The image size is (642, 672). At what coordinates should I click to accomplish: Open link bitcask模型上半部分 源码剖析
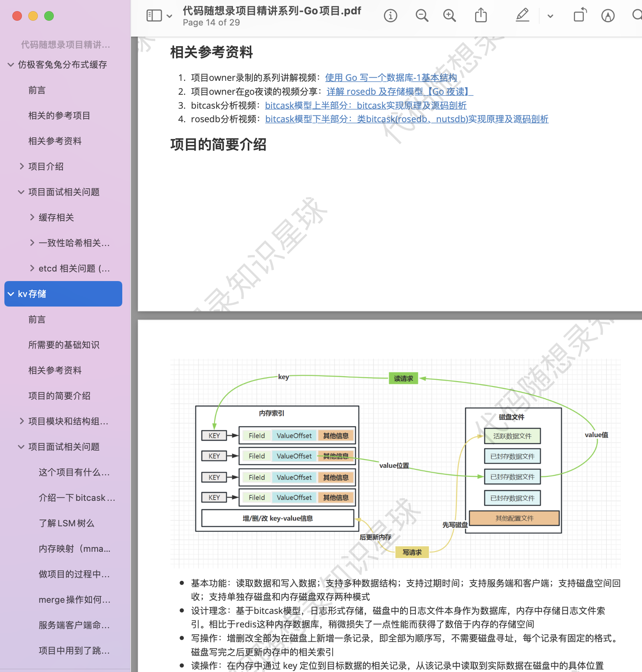tap(366, 105)
